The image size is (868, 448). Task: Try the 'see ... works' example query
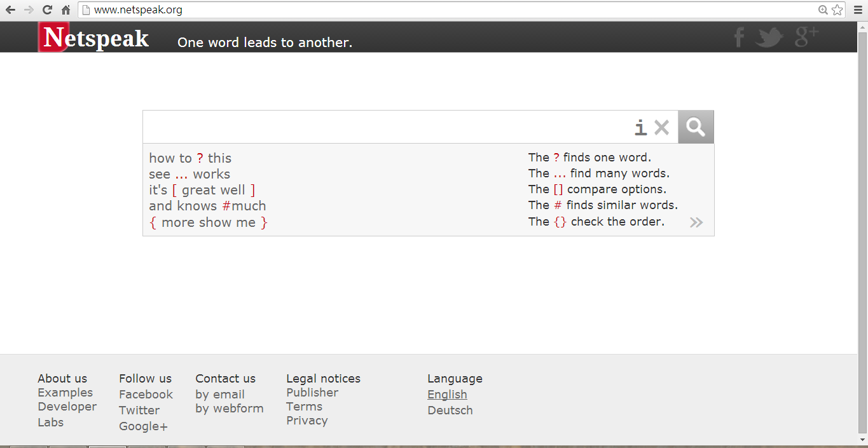189,174
